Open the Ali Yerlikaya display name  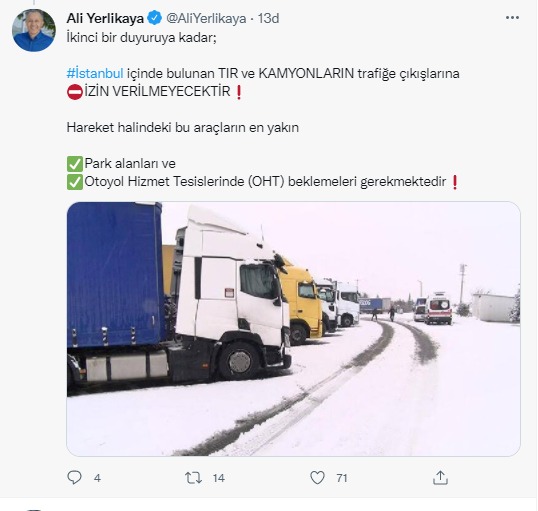click(105, 18)
